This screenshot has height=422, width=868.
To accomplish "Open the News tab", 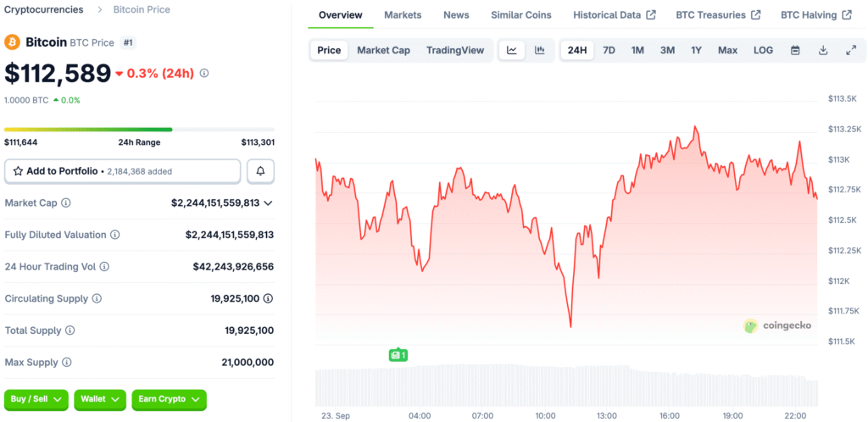I will 456,15.
